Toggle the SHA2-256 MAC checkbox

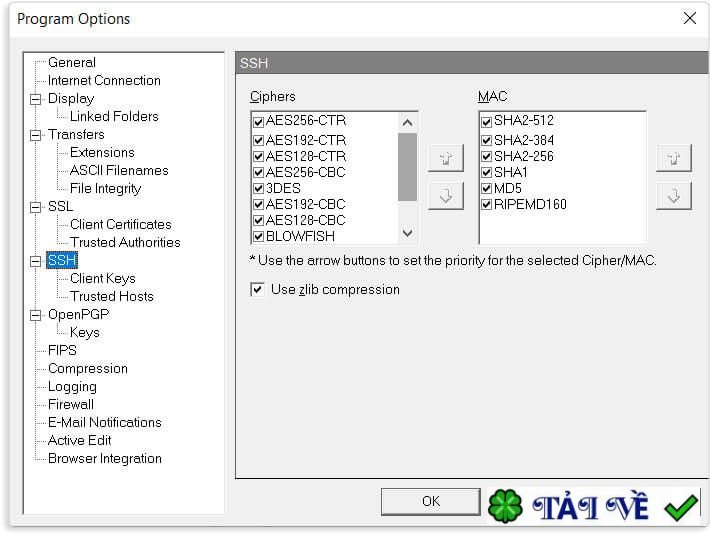(x=487, y=157)
